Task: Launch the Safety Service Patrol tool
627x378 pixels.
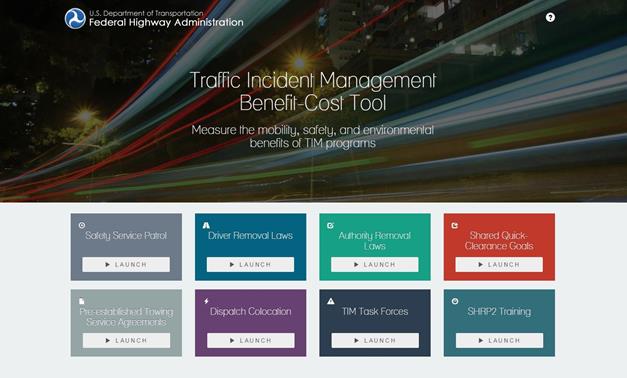Action: click(x=126, y=264)
